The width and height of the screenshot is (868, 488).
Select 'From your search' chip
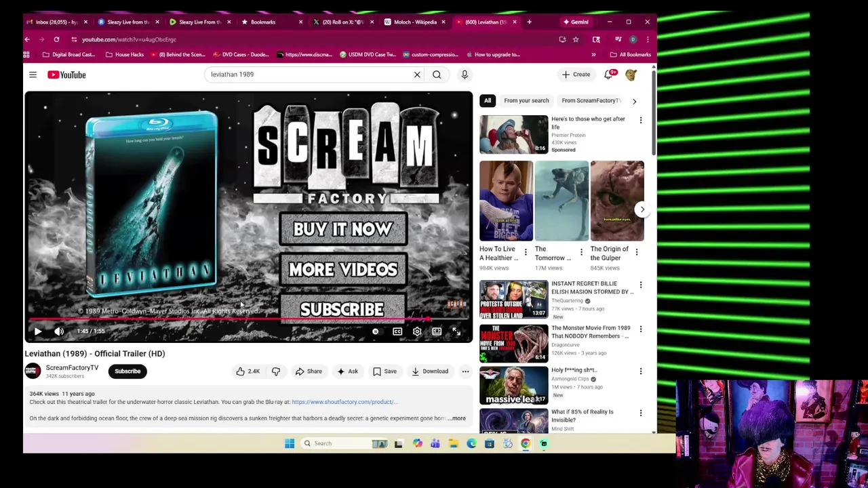coord(526,101)
